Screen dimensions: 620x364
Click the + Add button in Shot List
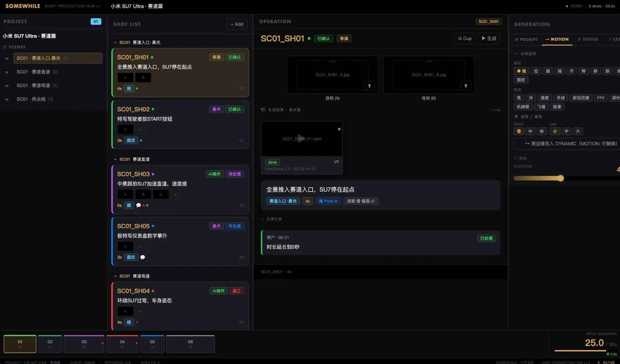pos(237,24)
